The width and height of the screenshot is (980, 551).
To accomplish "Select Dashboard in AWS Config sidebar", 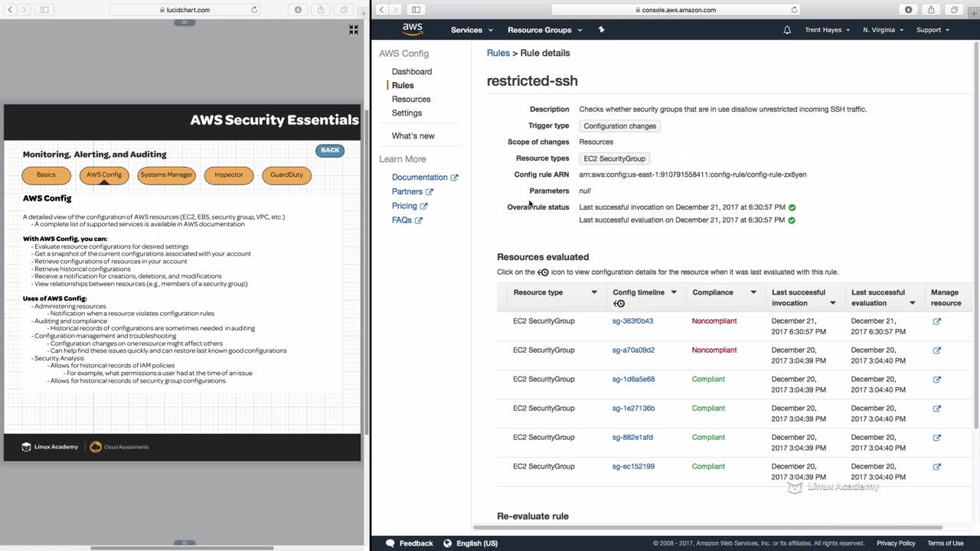I will pyautogui.click(x=412, y=72).
